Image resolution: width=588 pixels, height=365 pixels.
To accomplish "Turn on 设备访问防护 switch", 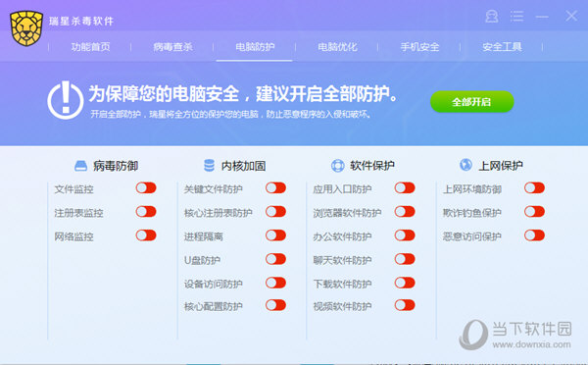I will click(x=275, y=283).
